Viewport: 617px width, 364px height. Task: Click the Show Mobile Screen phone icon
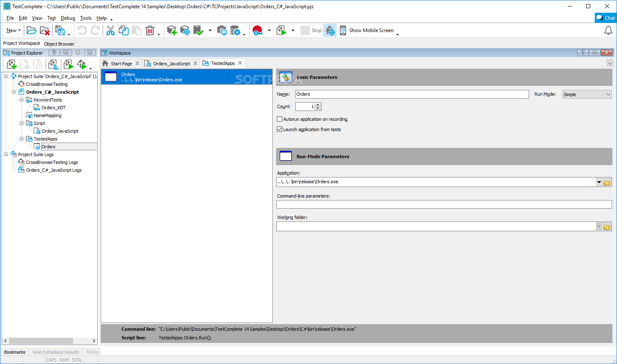343,30
